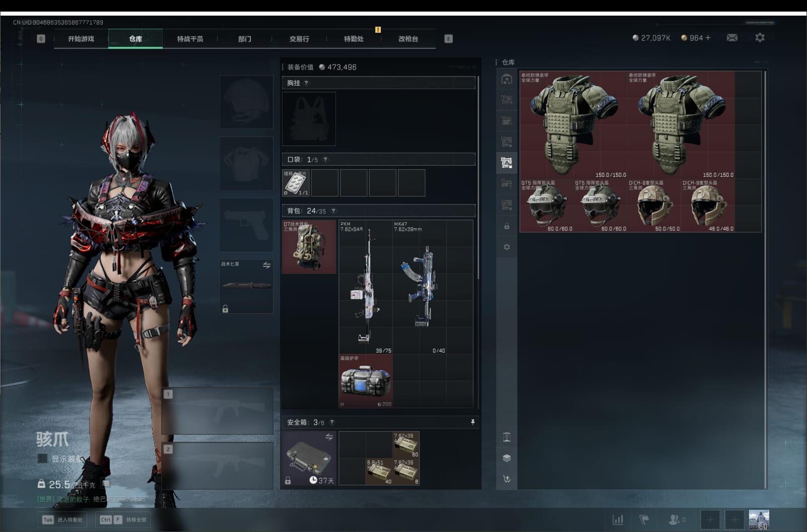Toggle the pin icon on 安全箱 header
This screenshot has width=807, height=532.
coord(473,422)
